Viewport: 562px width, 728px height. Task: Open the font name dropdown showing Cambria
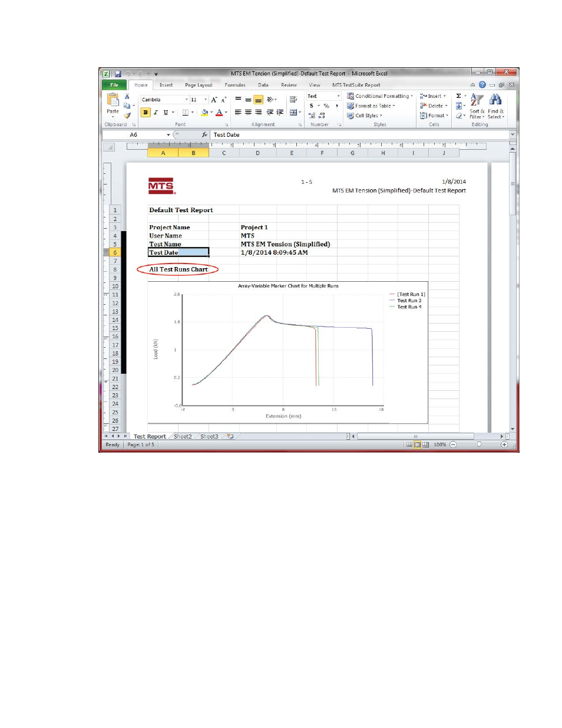click(x=187, y=100)
